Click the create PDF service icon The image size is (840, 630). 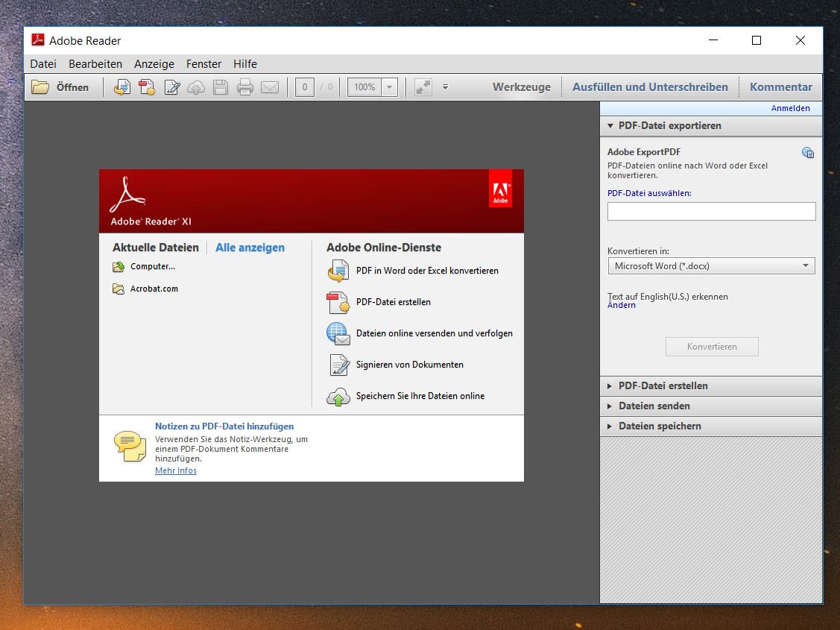(338, 302)
